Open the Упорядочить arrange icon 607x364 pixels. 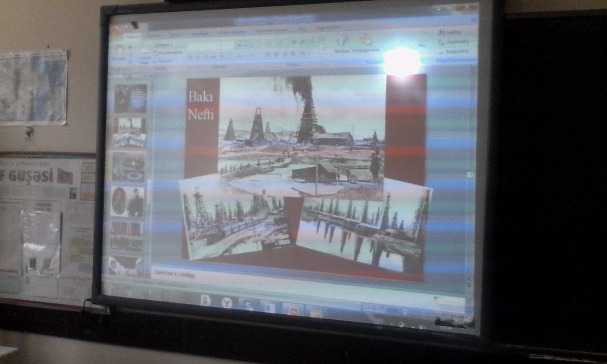pos(365,39)
